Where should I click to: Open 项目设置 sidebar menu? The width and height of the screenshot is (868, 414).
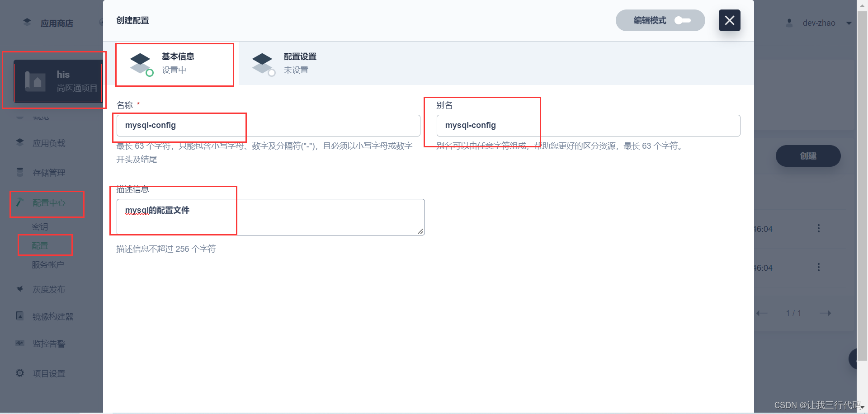click(49, 374)
